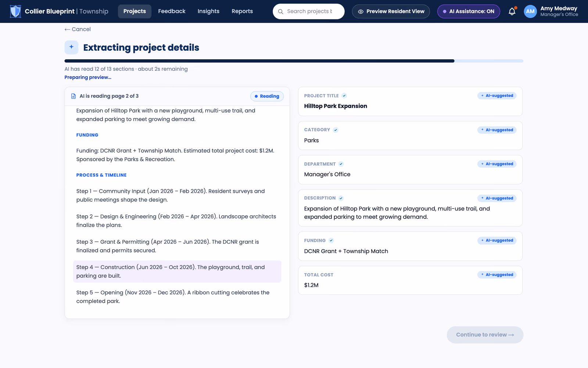Viewport: 588px width, 368px height.
Task: Click the Reading status badge
Action: [x=267, y=96]
